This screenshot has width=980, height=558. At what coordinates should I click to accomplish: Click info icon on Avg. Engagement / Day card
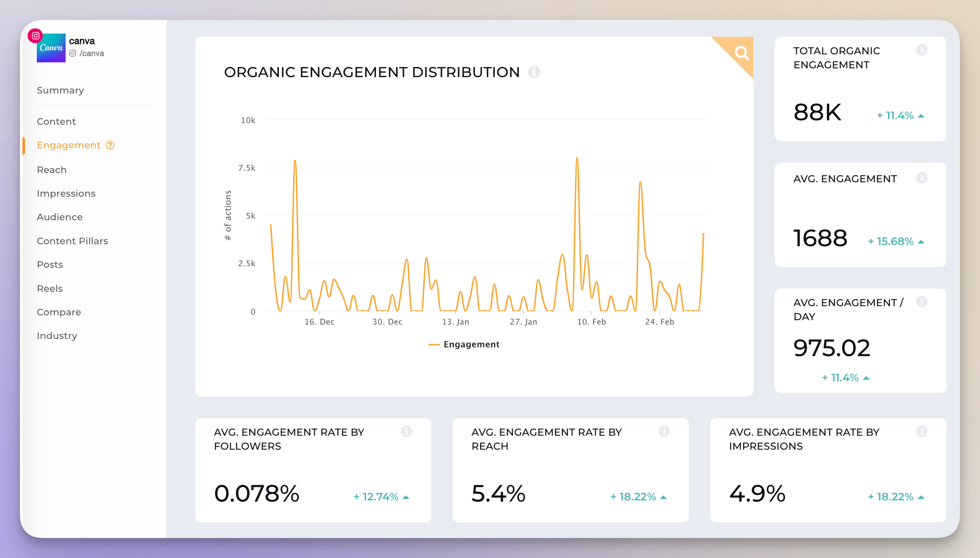[922, 302]
